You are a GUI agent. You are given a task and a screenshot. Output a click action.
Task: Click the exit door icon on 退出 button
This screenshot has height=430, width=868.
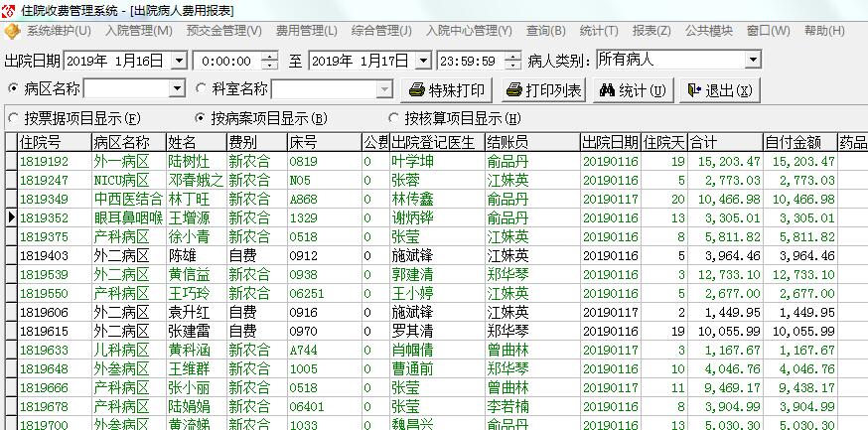(x=694, y=90)
